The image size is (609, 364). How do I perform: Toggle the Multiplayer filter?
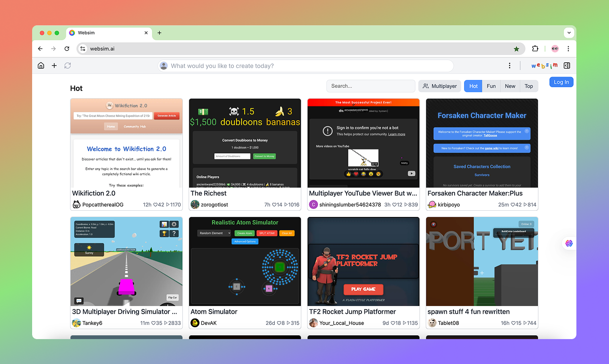(440, 86)
